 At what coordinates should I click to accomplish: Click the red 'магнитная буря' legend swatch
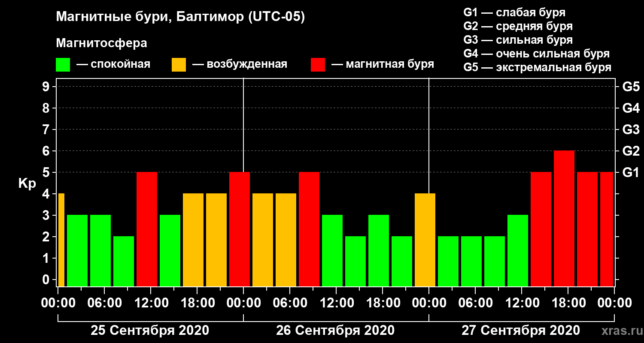pos(318,65)
